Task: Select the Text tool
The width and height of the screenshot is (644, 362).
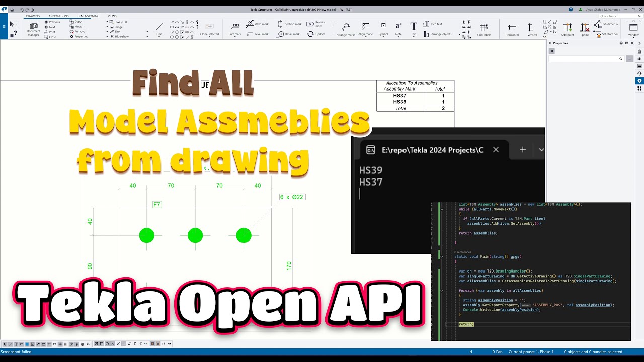Action: click(x=414, y=29)
